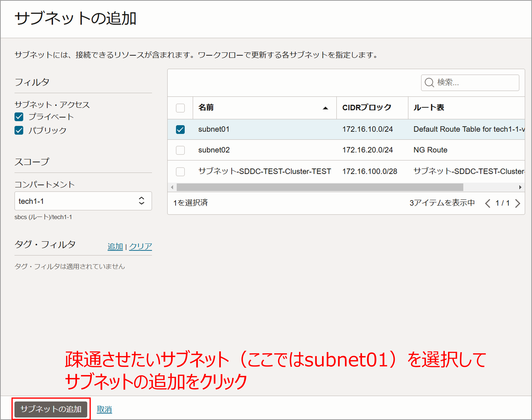This screenshot has width=532, height=420.
Task: Go to the previous page with the left chevron
Action: [x=488, y=203]
